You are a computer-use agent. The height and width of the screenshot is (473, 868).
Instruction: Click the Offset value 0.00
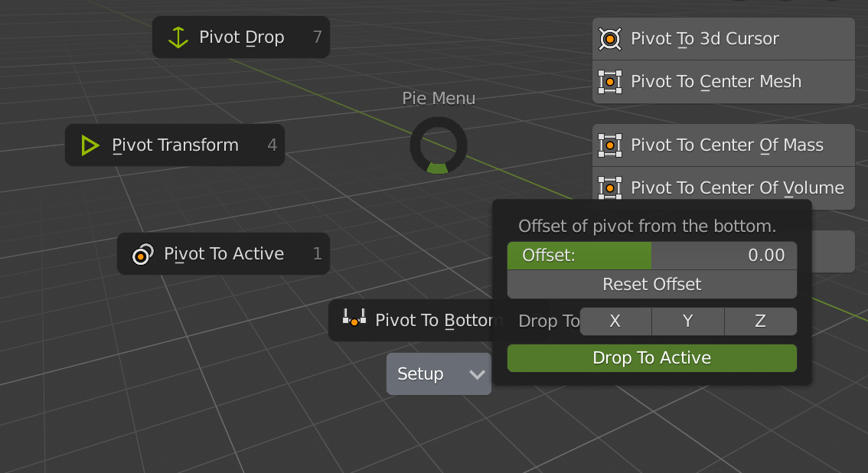pyautogui.click(x=766, y=256)
